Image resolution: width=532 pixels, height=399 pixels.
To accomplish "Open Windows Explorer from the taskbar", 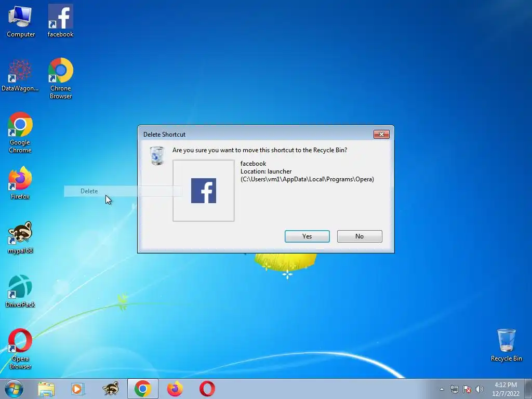I will coord(46,389).
